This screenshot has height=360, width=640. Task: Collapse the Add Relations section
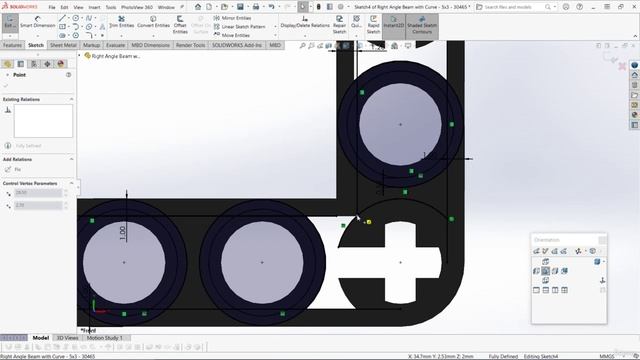[71, 159]
